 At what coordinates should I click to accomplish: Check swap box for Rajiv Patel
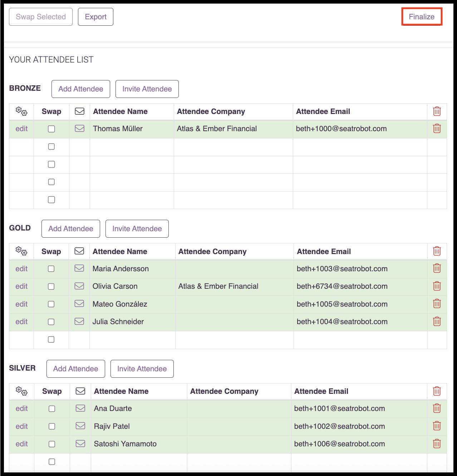click(x=52, y=426)
